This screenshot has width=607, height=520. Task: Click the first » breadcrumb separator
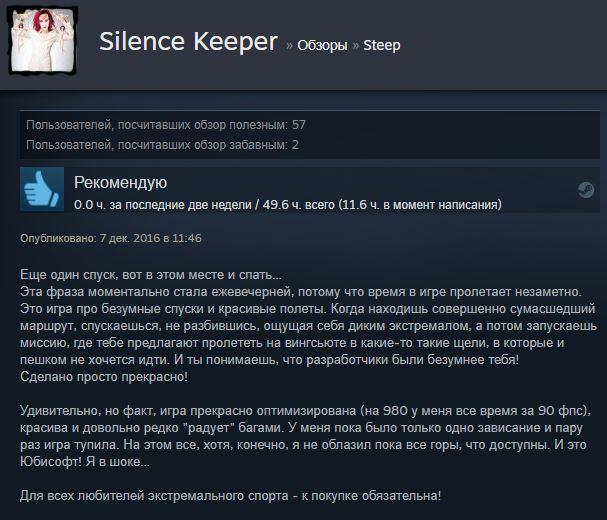(x=289, y=46)
